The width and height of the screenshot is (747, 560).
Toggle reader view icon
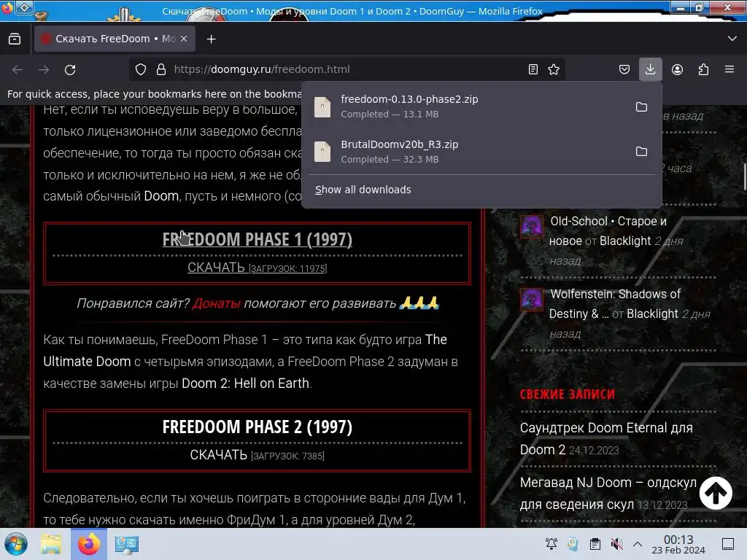(533, 69)
